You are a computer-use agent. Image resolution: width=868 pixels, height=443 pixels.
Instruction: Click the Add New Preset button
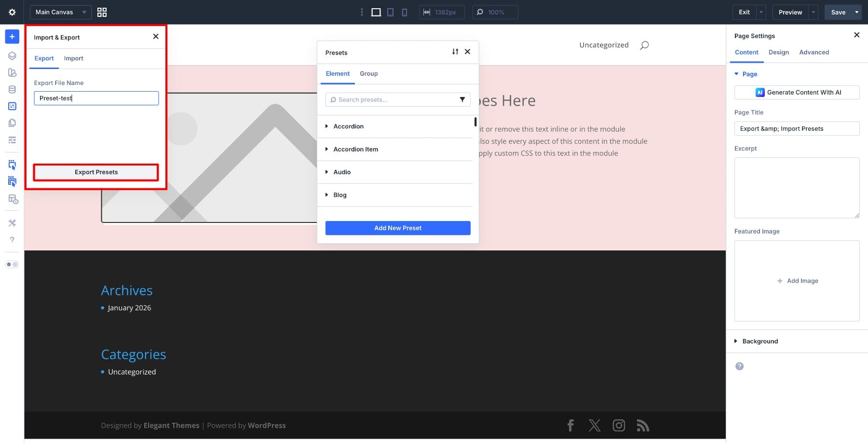pos(397,228)
